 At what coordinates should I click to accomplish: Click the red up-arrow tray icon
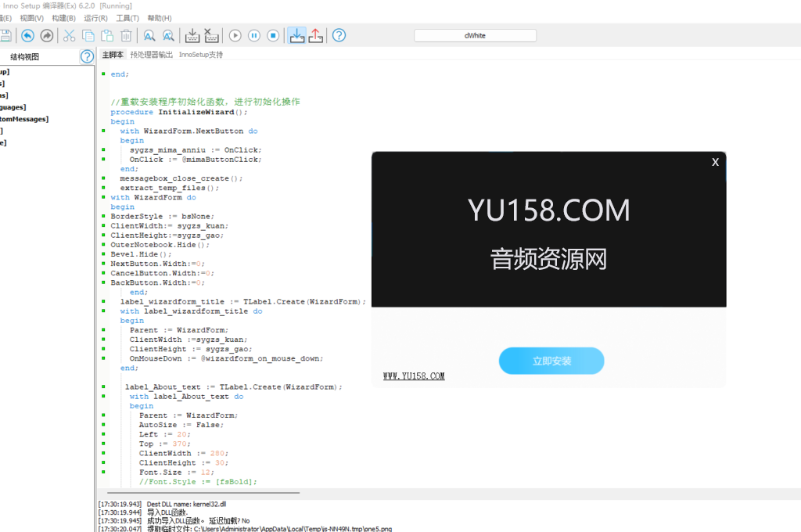pyautogui.click(x=316, y=35)
